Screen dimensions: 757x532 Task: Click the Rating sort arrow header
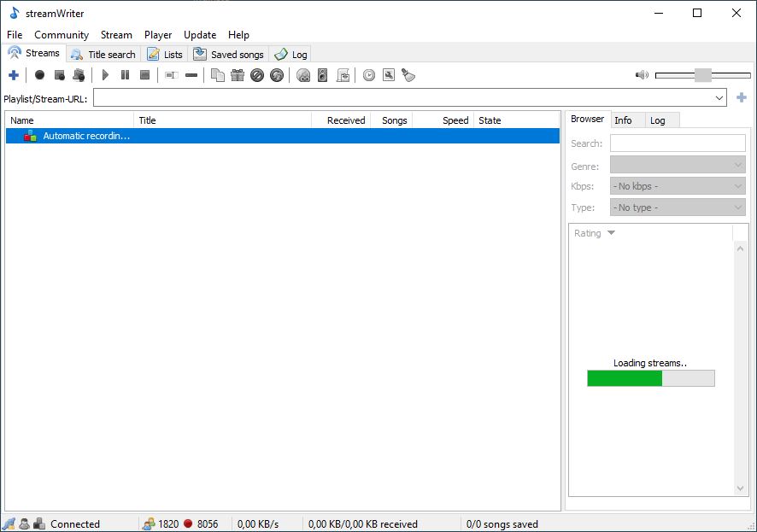coord(611,233)
